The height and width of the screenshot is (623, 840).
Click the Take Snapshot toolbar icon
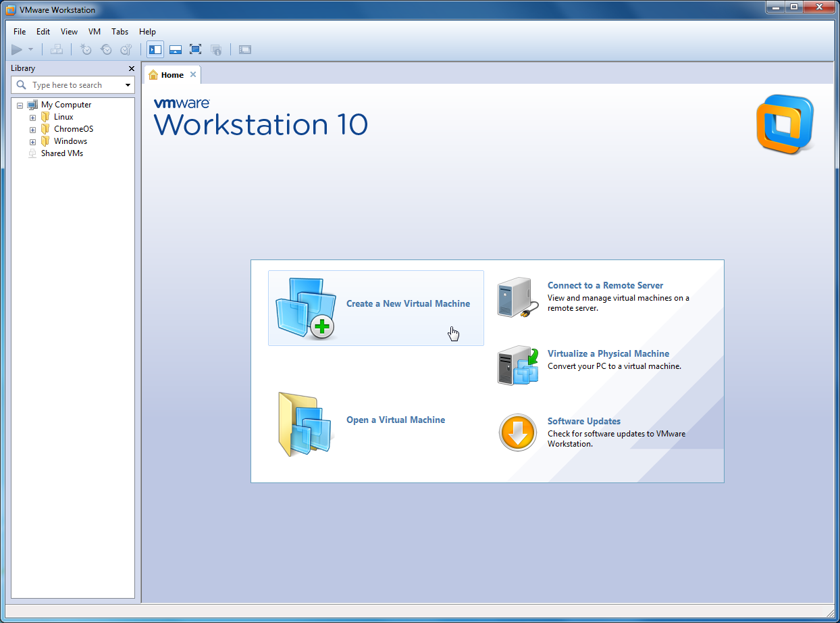(86, 49)
